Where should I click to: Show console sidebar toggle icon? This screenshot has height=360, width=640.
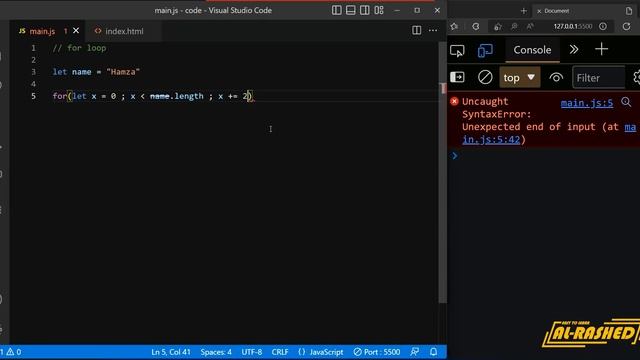click(x=457, y=77)
